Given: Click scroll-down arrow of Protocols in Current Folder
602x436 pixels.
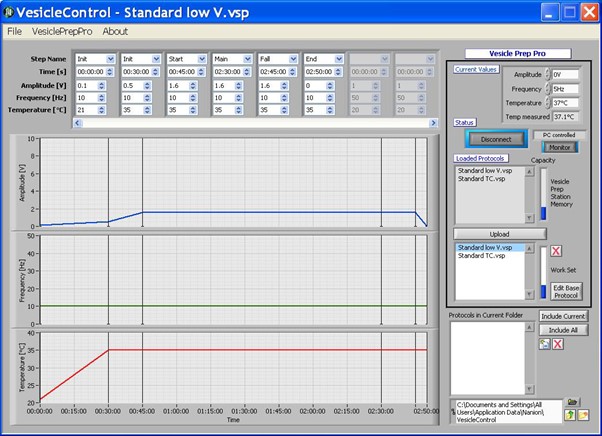Looking at the screenshot, I should [529, 389].
